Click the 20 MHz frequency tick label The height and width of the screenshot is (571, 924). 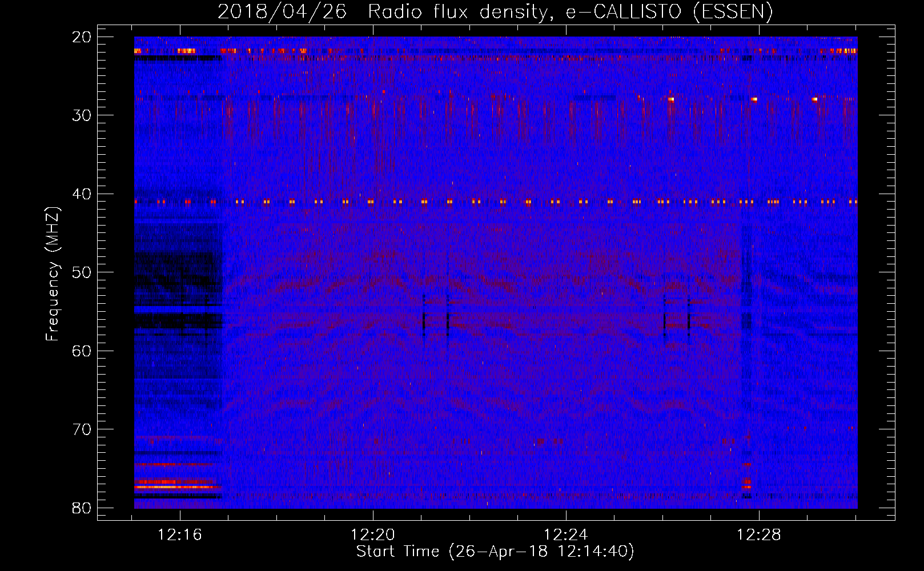click(82, 37)
